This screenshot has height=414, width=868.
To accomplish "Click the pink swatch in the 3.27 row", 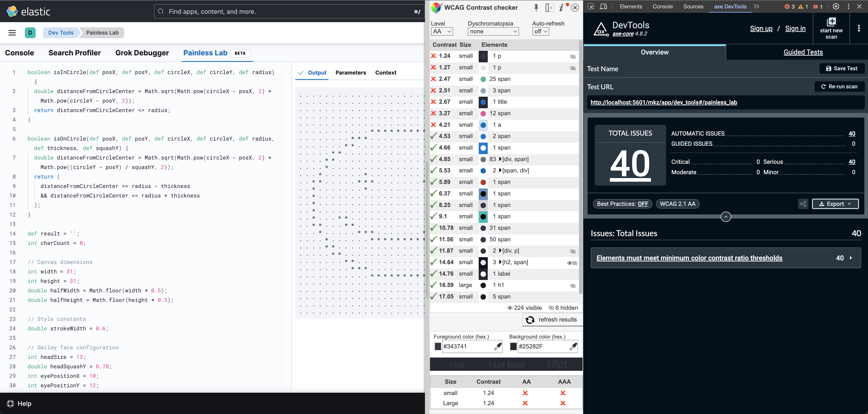I will coord(483,114).
